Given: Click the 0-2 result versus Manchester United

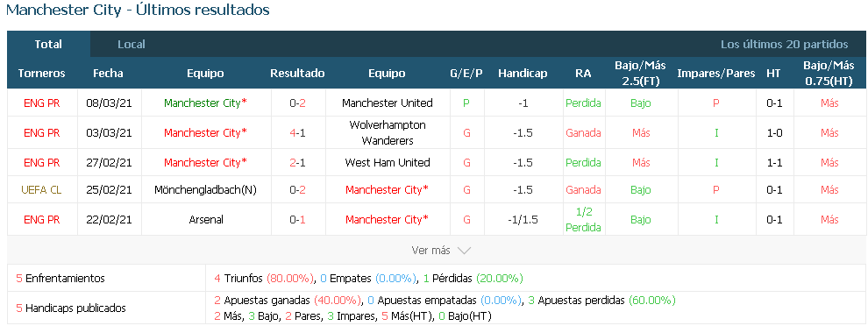Looking at the screenshot, I should click(297, 103).
